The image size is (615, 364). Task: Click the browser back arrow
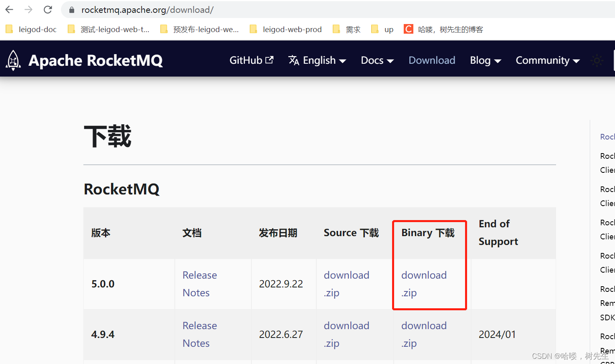[x=9, y=10]
